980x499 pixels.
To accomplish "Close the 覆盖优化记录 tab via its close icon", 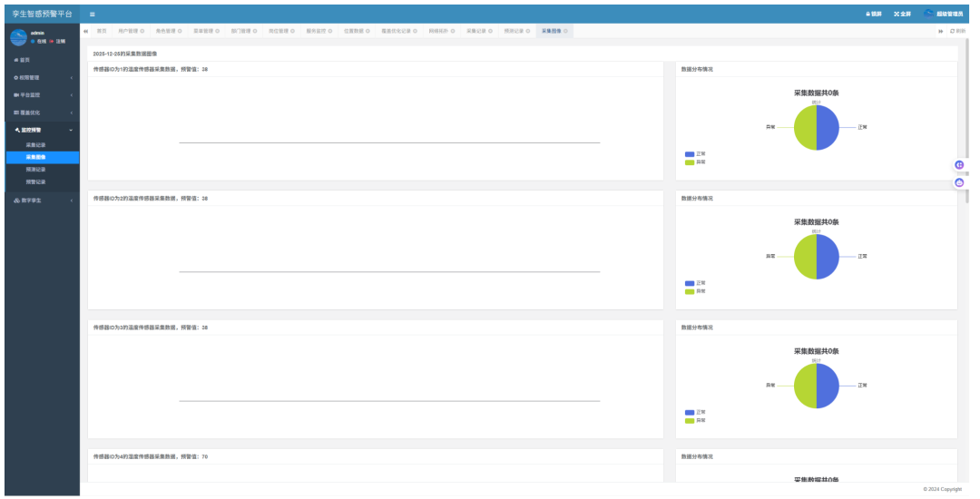I will (415, 31).
